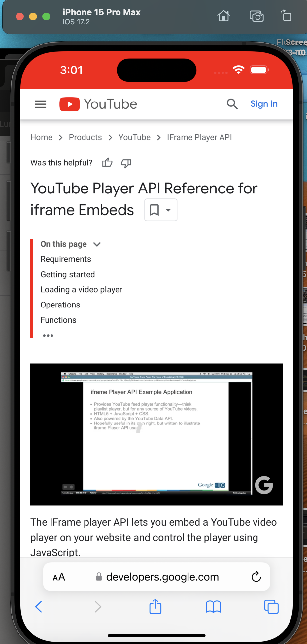Tap the search magnifier icon

pos(232,104)
